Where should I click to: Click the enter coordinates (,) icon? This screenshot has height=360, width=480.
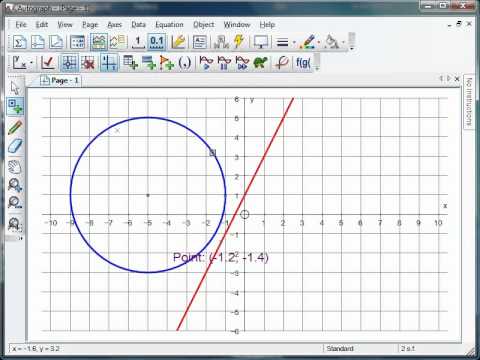[x=185, y=63]
